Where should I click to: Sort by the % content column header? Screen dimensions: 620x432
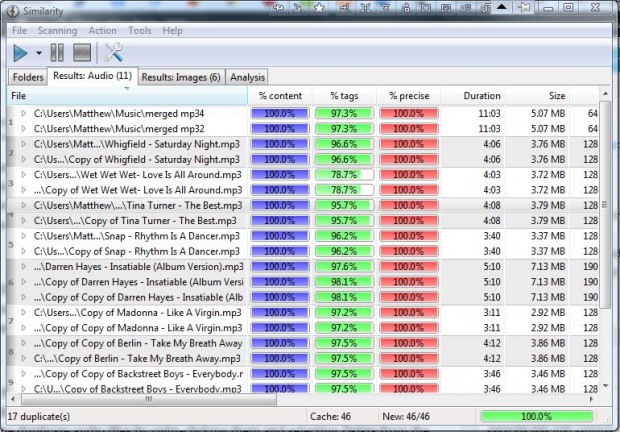coord(280,96)
